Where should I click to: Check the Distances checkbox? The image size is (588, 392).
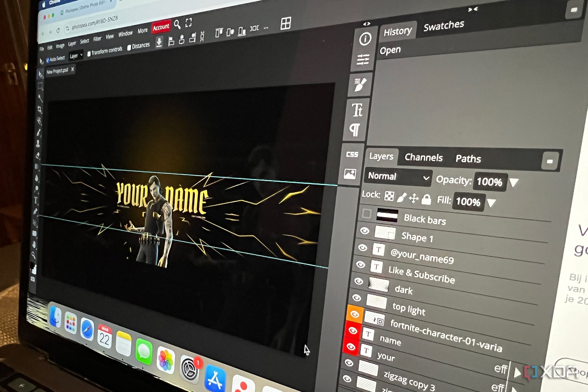tap(129, 48)
